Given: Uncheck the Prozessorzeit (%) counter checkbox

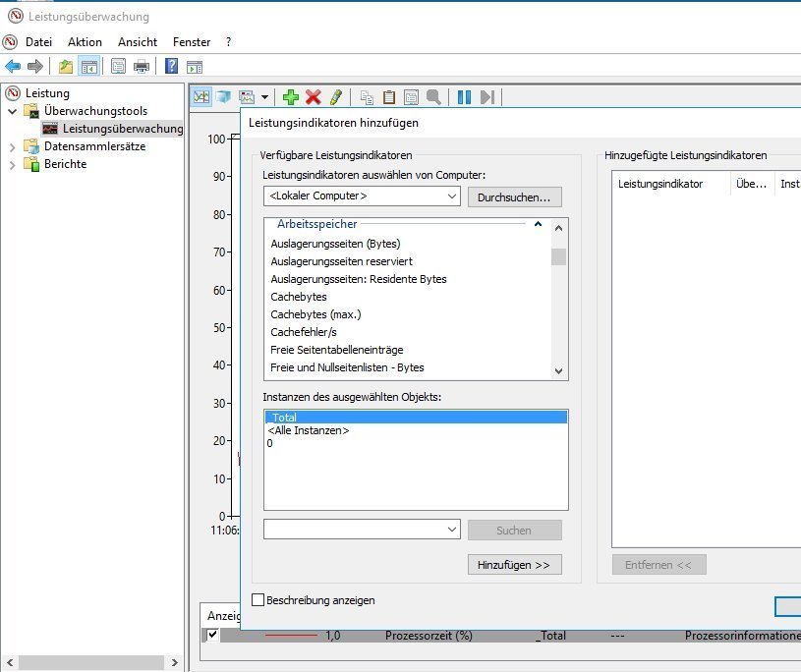Looking at the screenshot, I should pos(212,635).
